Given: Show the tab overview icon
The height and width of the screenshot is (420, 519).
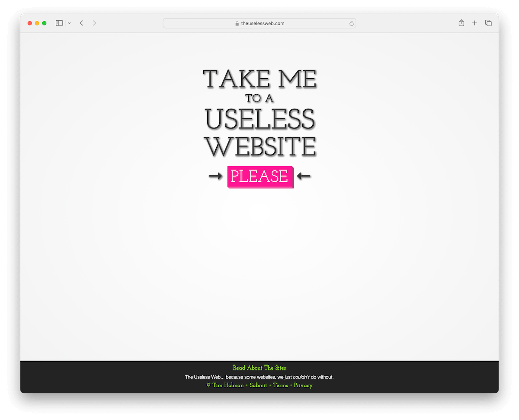Looking at the screenshot, I should tap(488, 23).
